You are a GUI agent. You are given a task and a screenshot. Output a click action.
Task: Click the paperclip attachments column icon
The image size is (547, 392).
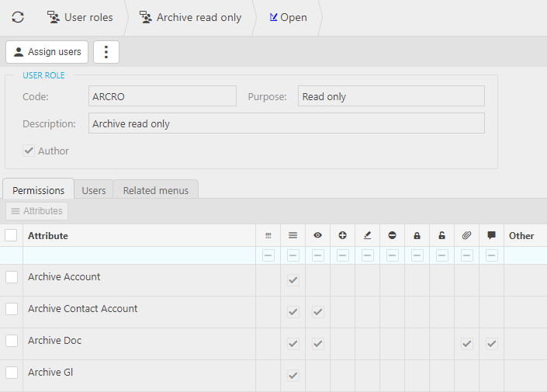coord(466,235)
